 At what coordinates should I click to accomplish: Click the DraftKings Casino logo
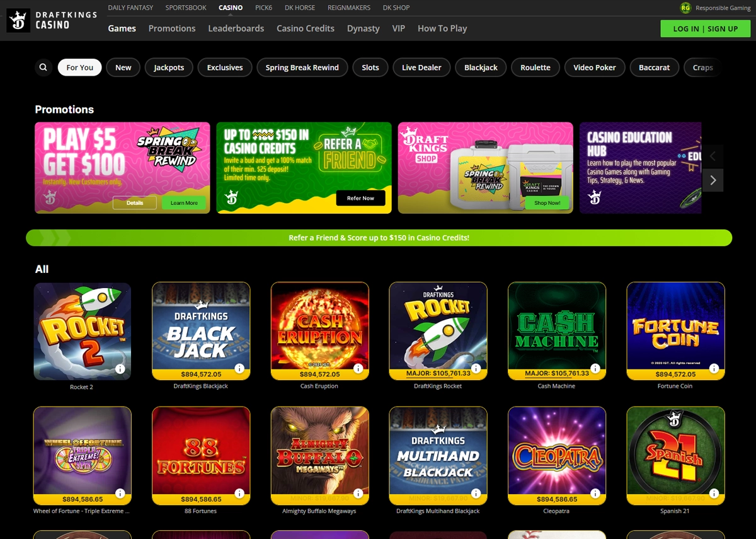(52, 21)
